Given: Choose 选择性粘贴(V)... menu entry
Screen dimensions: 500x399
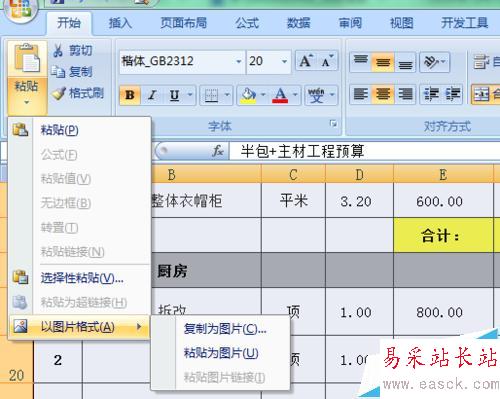Looking at the screenshot, I should pyautogui.click(x=79, y=278).
